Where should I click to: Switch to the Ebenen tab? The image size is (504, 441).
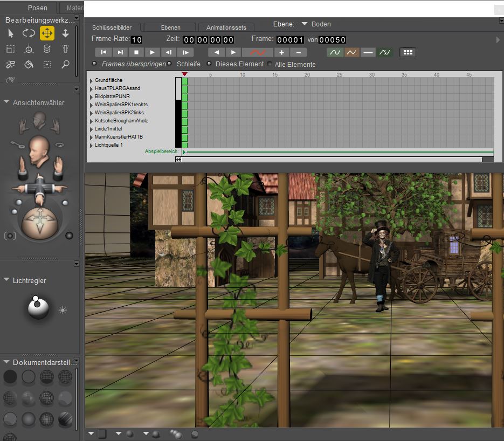[x=170, y=27]
